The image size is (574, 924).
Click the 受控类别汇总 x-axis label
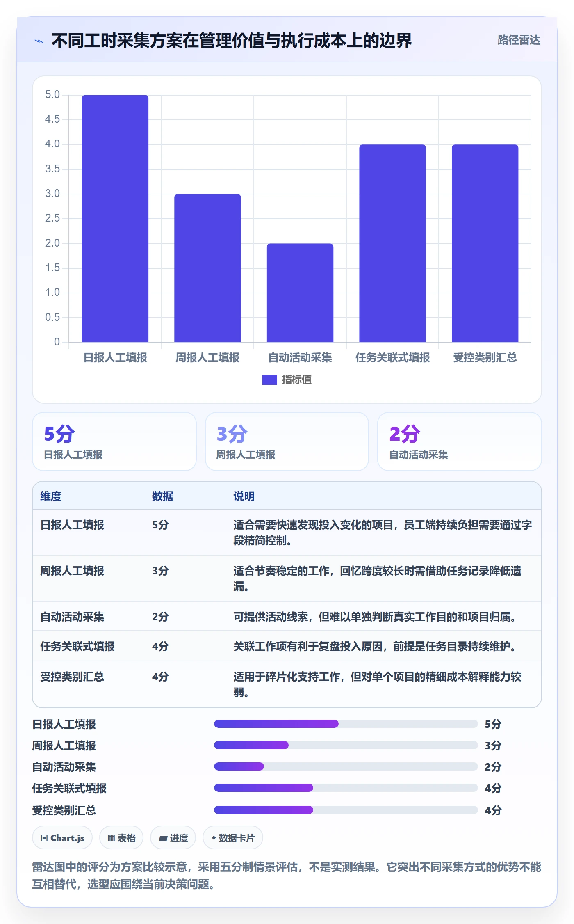(485, 358)
